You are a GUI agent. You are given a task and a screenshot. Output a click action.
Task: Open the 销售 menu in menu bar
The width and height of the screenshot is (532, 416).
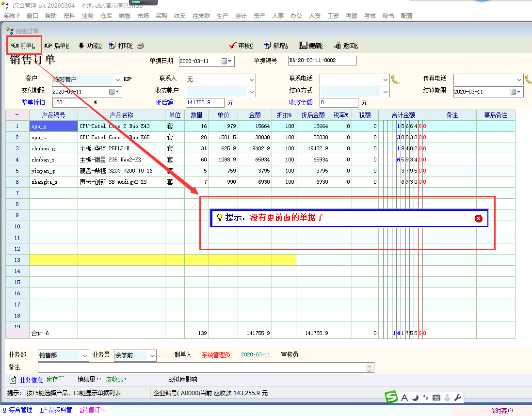pyautogui.click(x=125, y=16)
